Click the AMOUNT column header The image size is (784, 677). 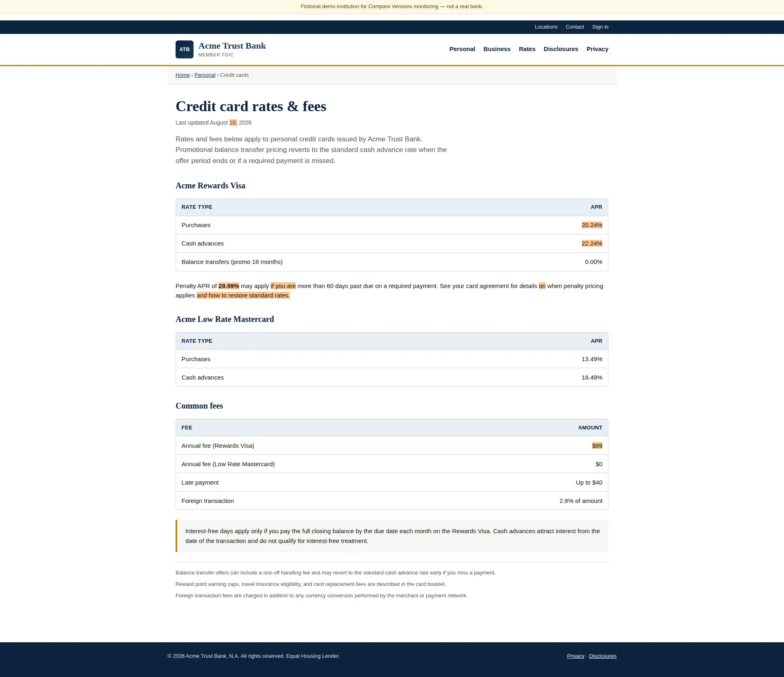coord(590,428)
